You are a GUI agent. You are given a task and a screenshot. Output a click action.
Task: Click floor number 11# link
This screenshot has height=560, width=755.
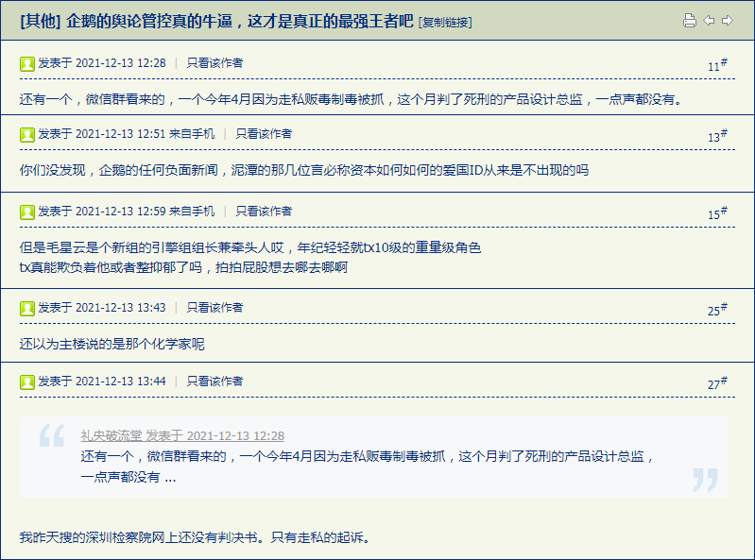pos(717,65)
